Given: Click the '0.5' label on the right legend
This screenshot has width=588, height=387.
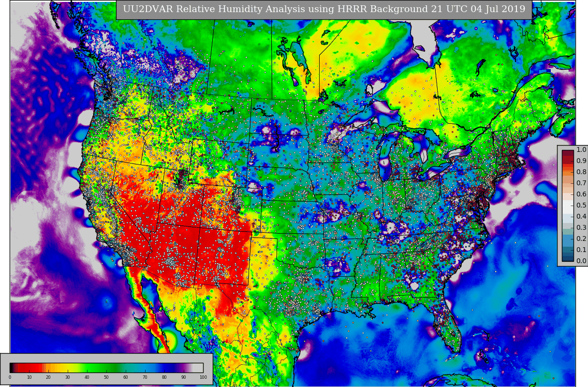Looking at the screenshot, I should [581, 205].
